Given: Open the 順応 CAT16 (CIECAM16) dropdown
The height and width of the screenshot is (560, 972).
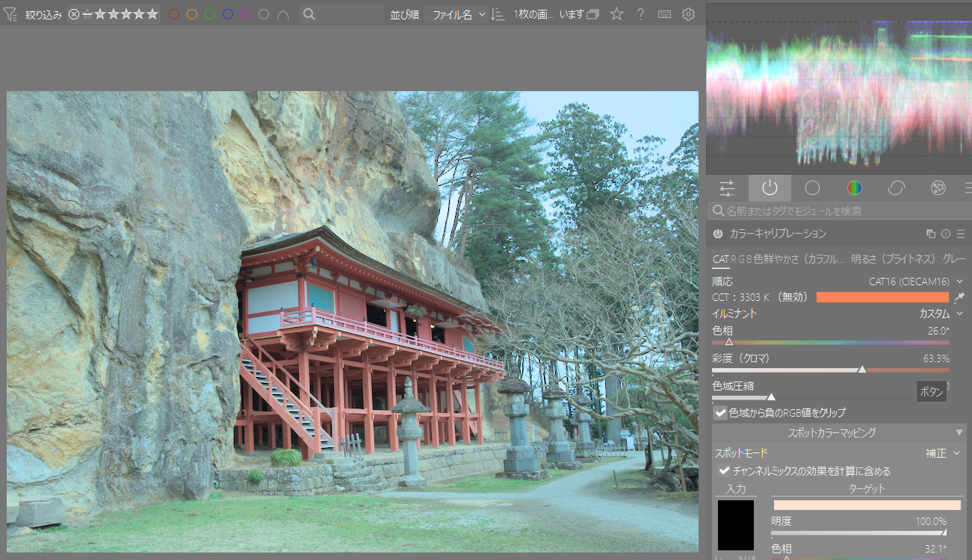Looking at the screenshot, I should (838, 281).
